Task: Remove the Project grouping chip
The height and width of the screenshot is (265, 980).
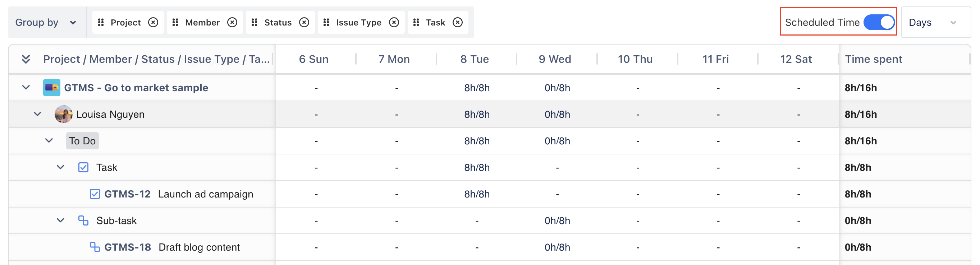Action: point(153,22)
